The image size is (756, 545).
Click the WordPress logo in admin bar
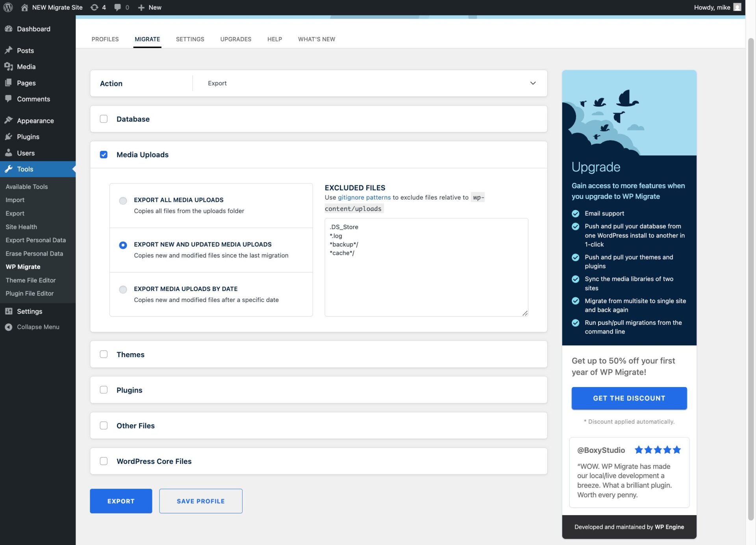(x=8, y=7)
